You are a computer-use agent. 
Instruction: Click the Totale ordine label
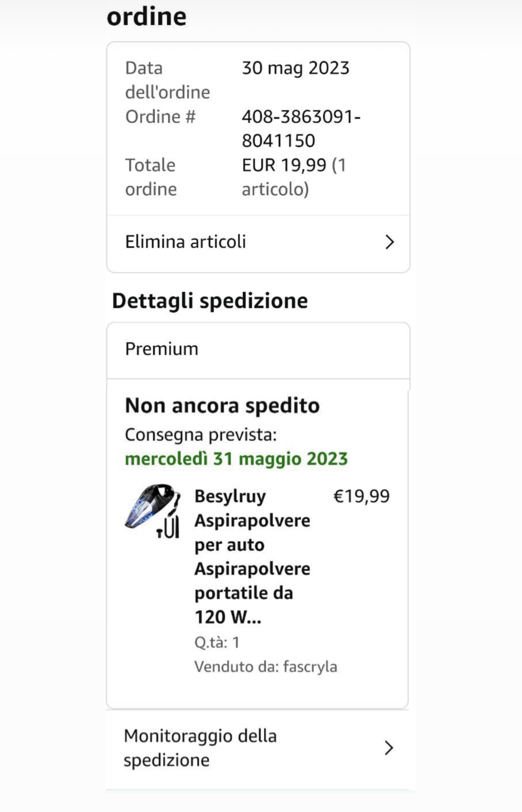point(151,177)
